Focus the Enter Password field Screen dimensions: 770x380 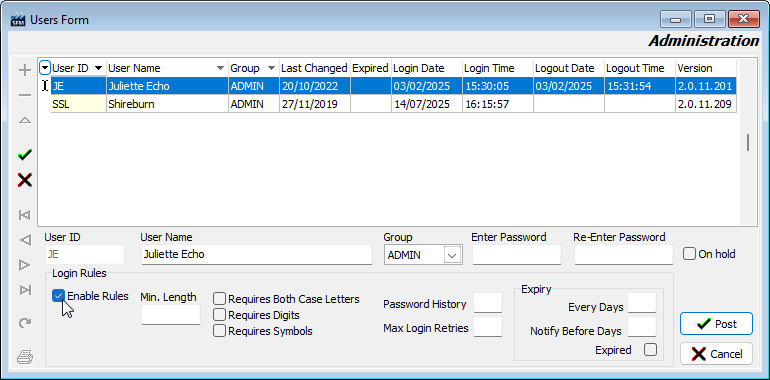tap(517, 255)
